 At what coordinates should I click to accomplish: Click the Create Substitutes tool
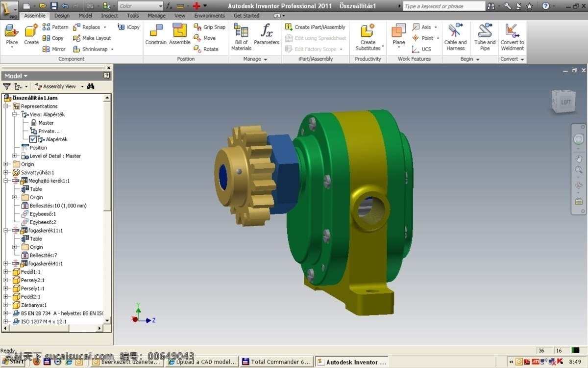click(x=368, y=37)
